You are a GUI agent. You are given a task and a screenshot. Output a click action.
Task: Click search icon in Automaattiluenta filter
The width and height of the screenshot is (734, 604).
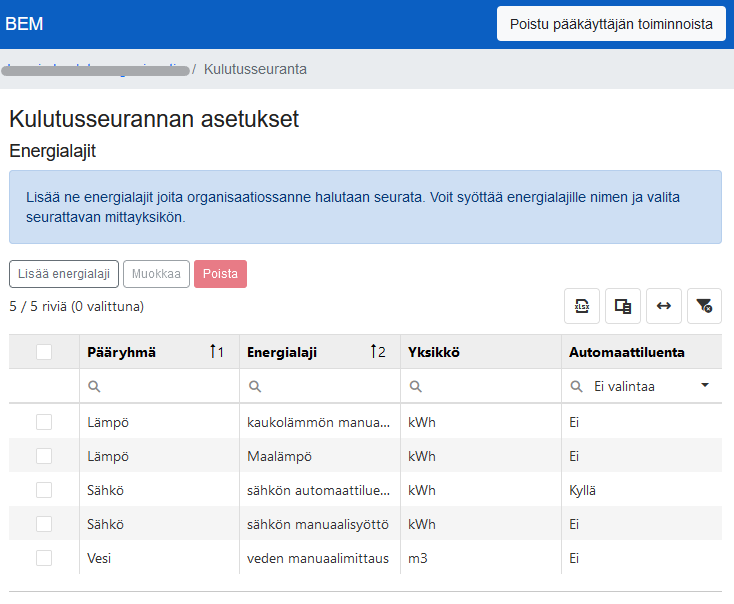coord(576,386)
